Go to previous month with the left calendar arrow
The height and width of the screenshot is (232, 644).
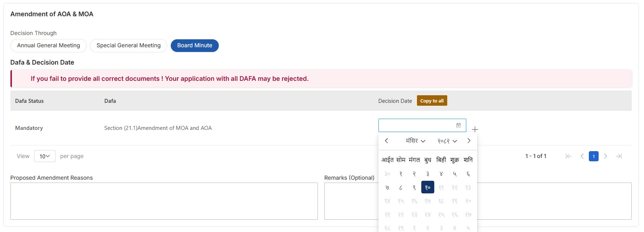click(x=387, y=141)
